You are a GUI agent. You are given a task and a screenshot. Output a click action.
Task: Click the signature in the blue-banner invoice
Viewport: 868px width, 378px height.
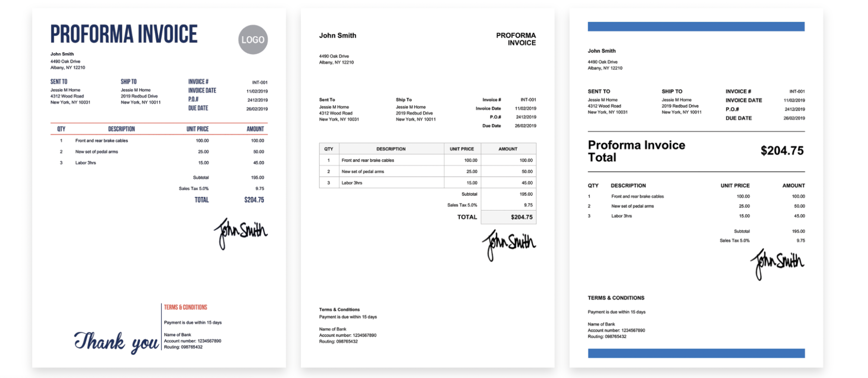click(x=777, y=264)
